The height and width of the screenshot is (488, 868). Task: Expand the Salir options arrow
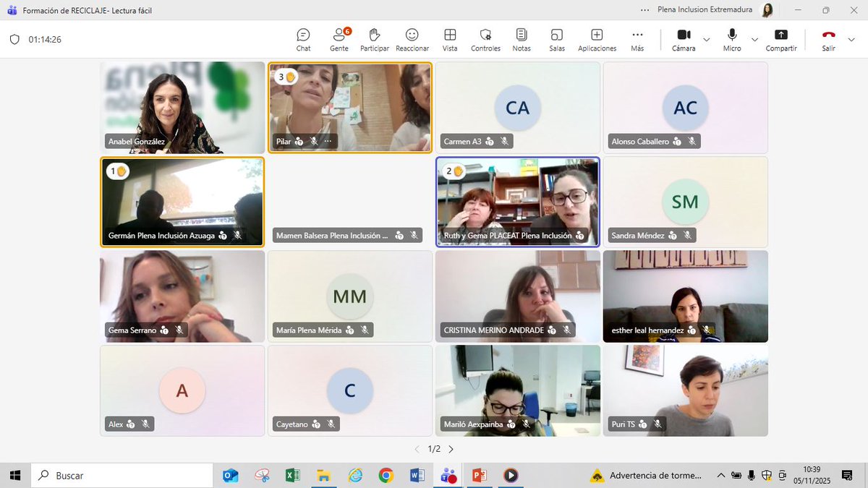click(851, 39)
